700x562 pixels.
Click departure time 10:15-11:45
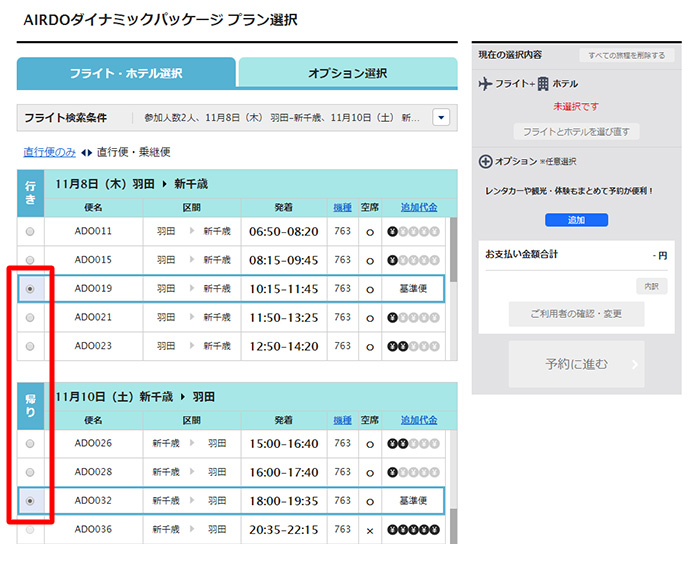click(283, 289)
